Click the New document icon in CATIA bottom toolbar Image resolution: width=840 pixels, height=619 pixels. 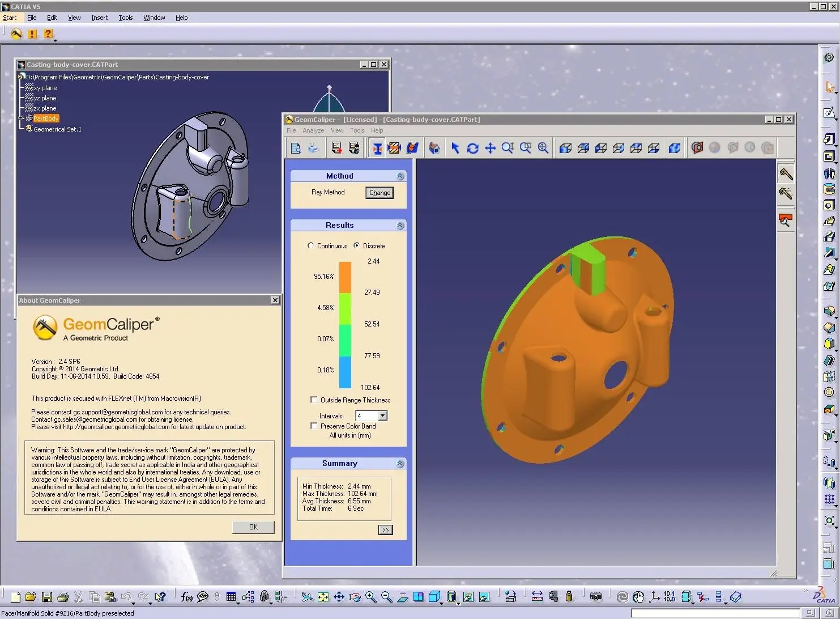tap(15, 597)
